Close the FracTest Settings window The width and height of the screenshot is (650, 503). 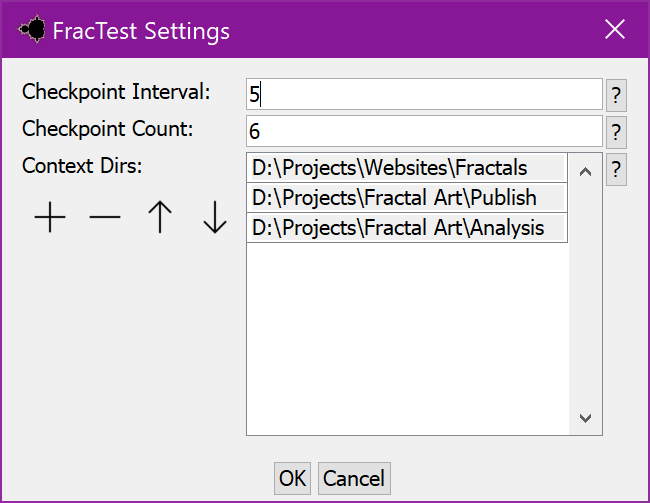(615, 29)
